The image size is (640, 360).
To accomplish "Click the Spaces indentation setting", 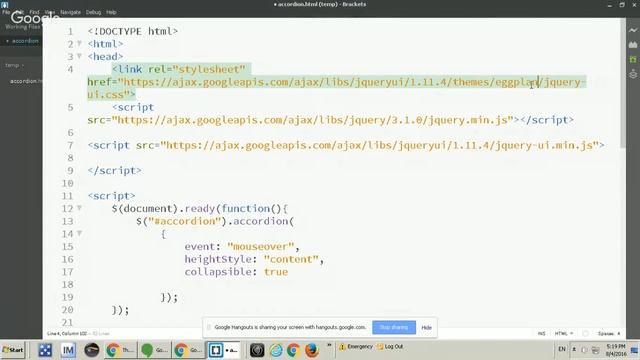I will click(609, 333).
